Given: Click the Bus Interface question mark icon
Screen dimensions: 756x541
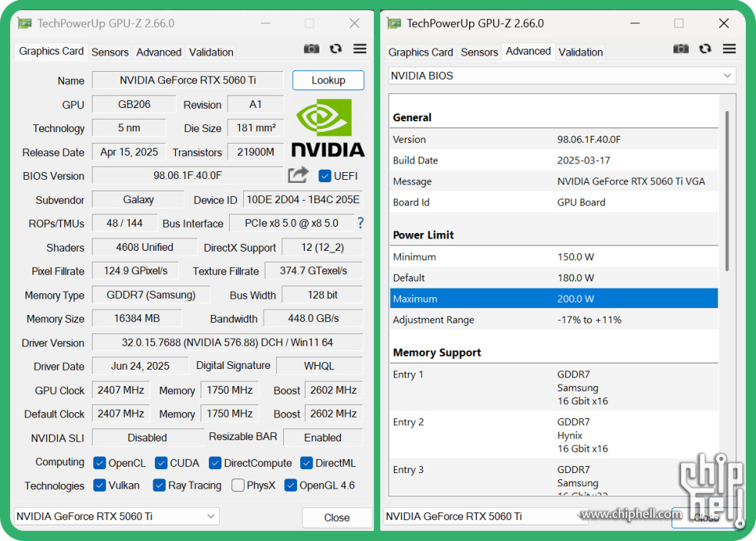Looking at the screenshot, I should point(361,223).
